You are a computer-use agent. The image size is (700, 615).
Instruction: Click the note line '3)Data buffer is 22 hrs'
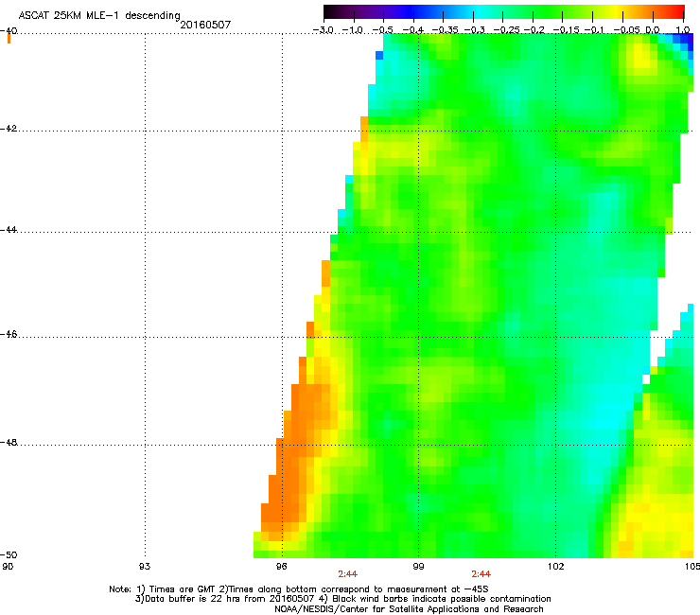[342, 599]
